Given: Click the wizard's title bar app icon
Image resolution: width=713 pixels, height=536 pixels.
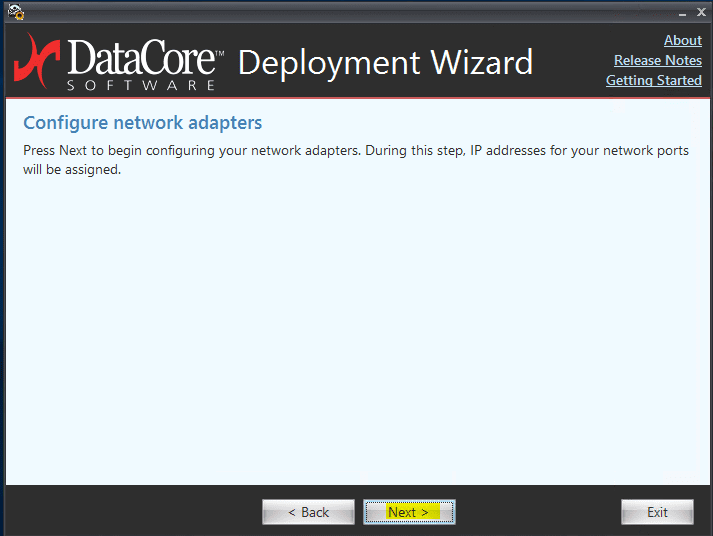Looking at the screenshot, I should [x=16, y=12].
